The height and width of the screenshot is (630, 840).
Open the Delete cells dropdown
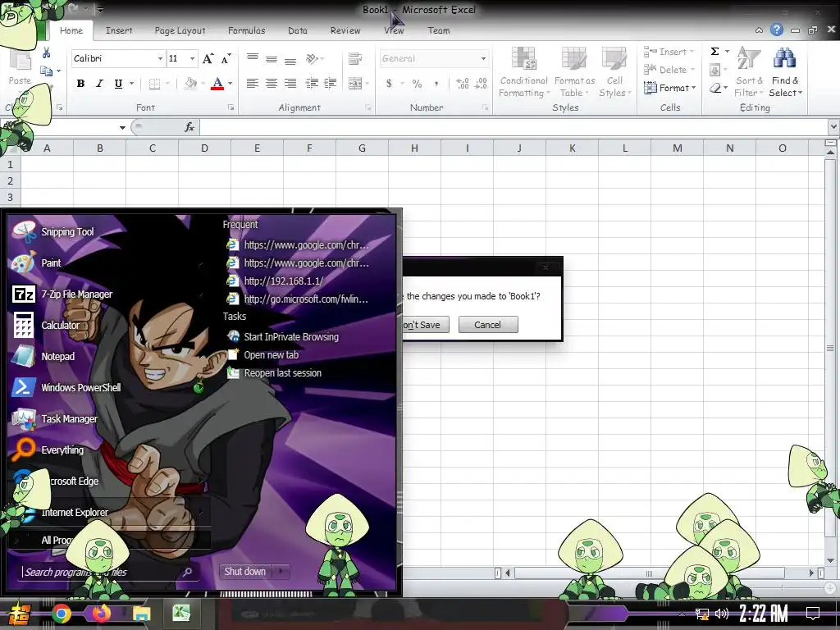pyautogui.click(x=669, y=70)
